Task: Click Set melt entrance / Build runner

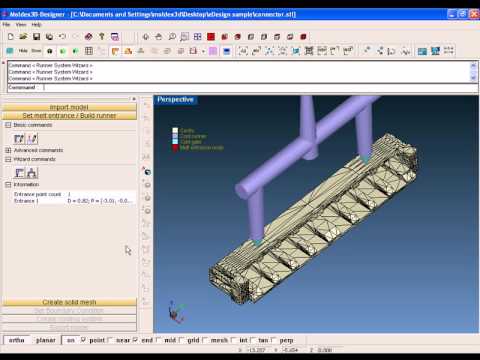Action: tap(69, 116)
